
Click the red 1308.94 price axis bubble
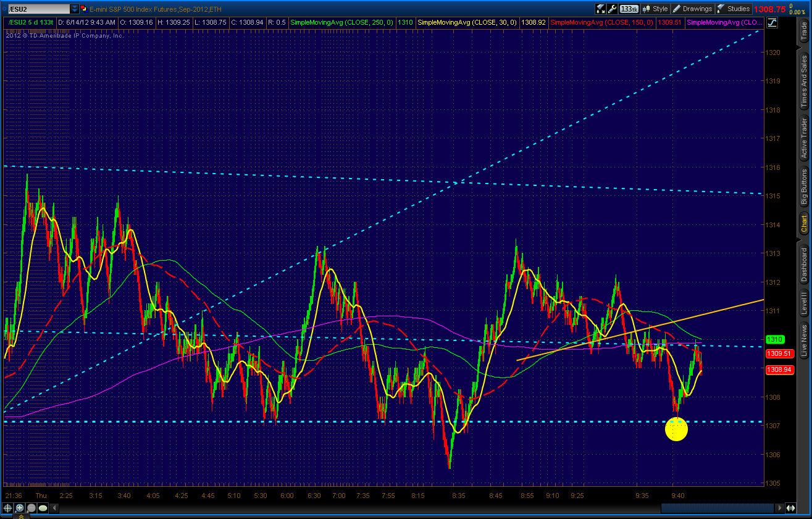(779, 369)
